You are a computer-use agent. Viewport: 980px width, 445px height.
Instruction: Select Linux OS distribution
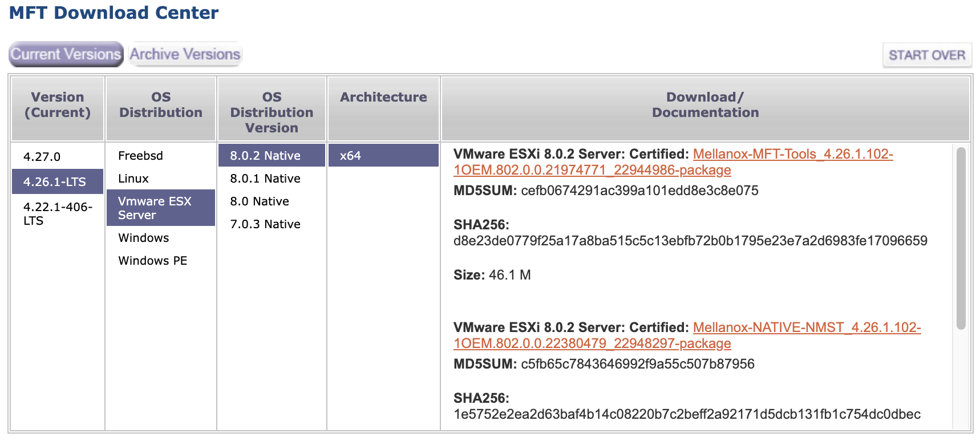(x=133, y=179)
